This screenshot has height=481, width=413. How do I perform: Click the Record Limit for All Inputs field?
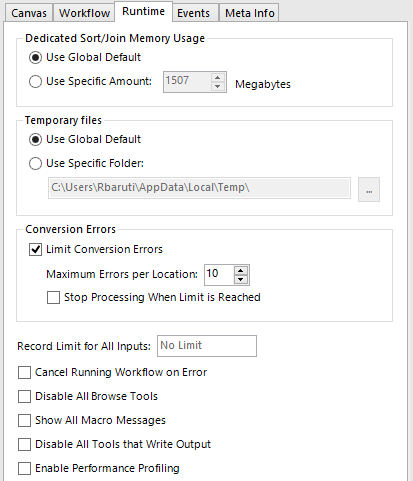click(x=207, y=346)
